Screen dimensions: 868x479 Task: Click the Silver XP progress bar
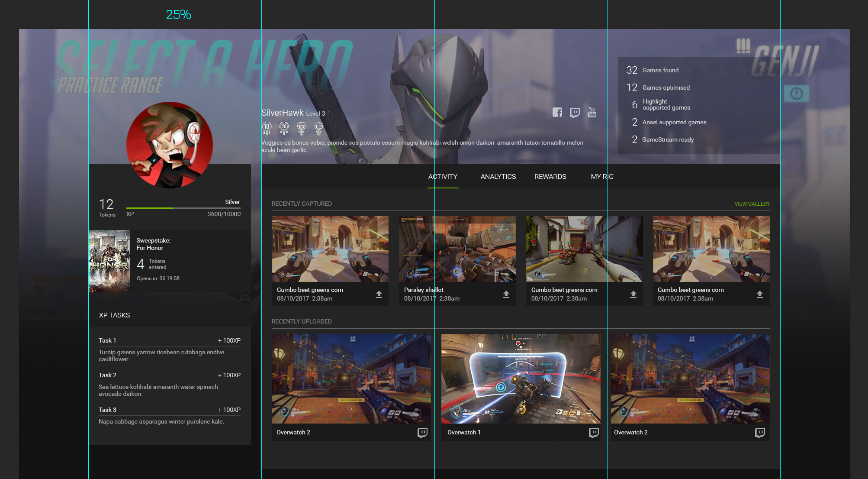(x=183, y=208)
